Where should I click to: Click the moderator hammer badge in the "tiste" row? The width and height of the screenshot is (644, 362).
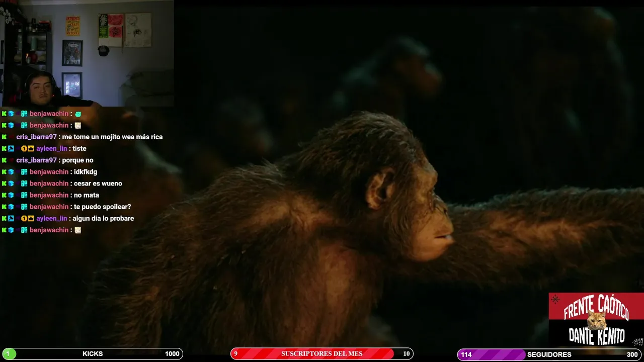tap(11, 149)
